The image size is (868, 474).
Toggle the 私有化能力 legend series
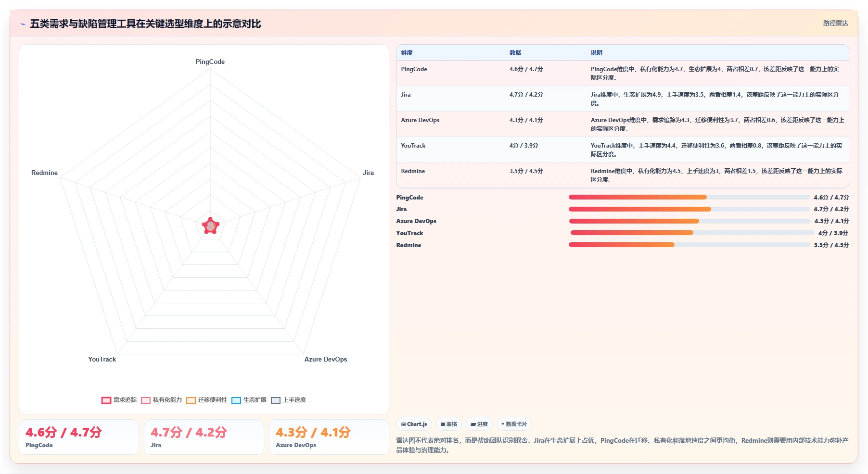[x=162, y=400]
